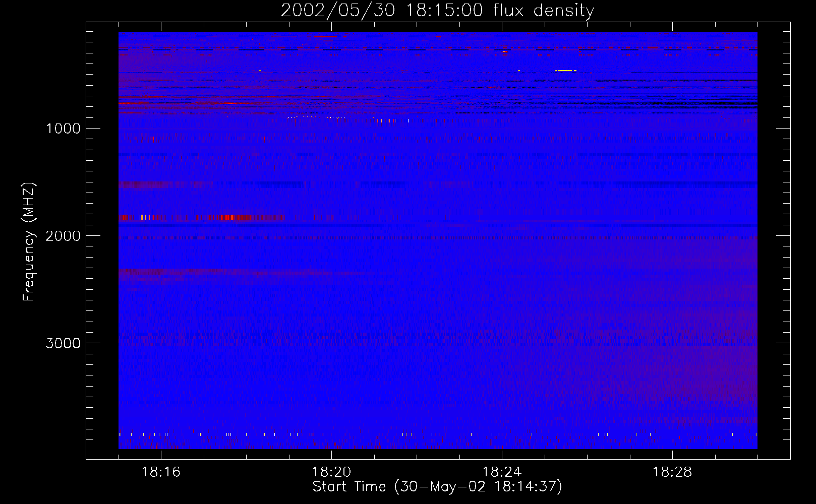Select the 1000 frequency tick label
Image resolution: width=816 pixels, height=504 pixels.
pyautogui.click(x=63, y=129)
